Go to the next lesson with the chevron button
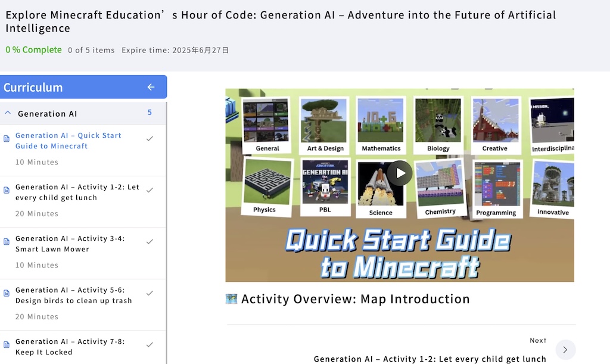Screen dimensions: 610x364 point(565,350)
